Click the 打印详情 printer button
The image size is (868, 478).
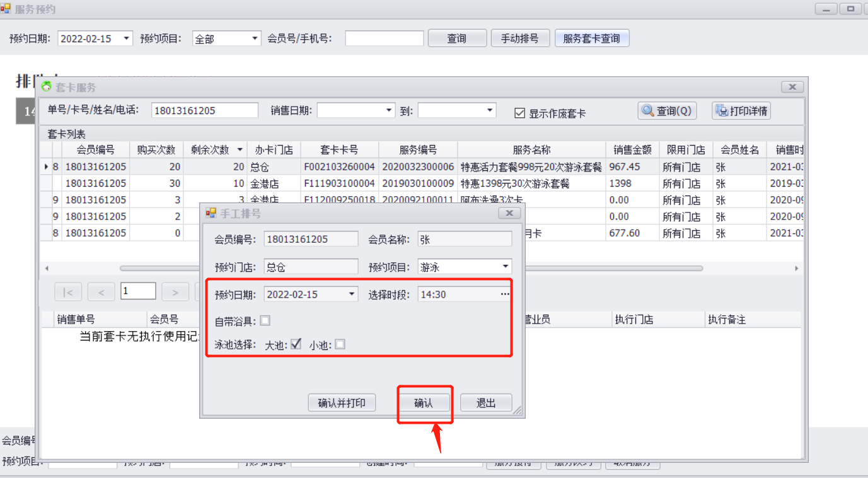[x=741, y=111]
